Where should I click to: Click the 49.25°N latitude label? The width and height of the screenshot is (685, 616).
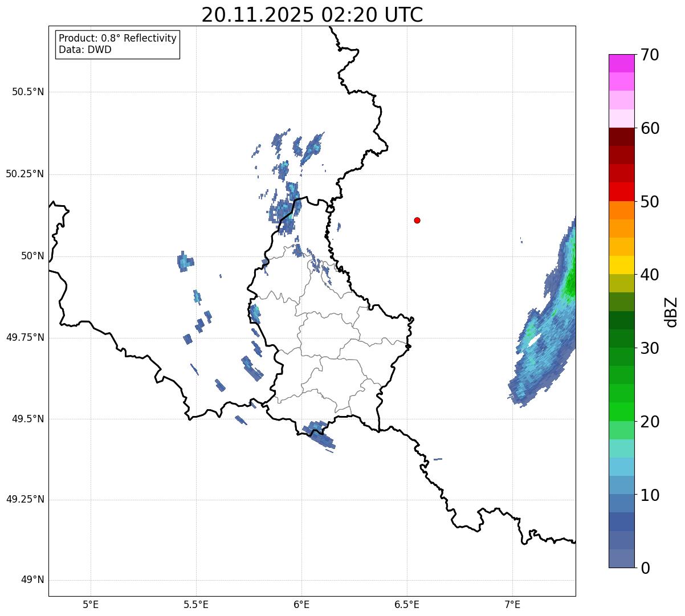tap(25, 500)
